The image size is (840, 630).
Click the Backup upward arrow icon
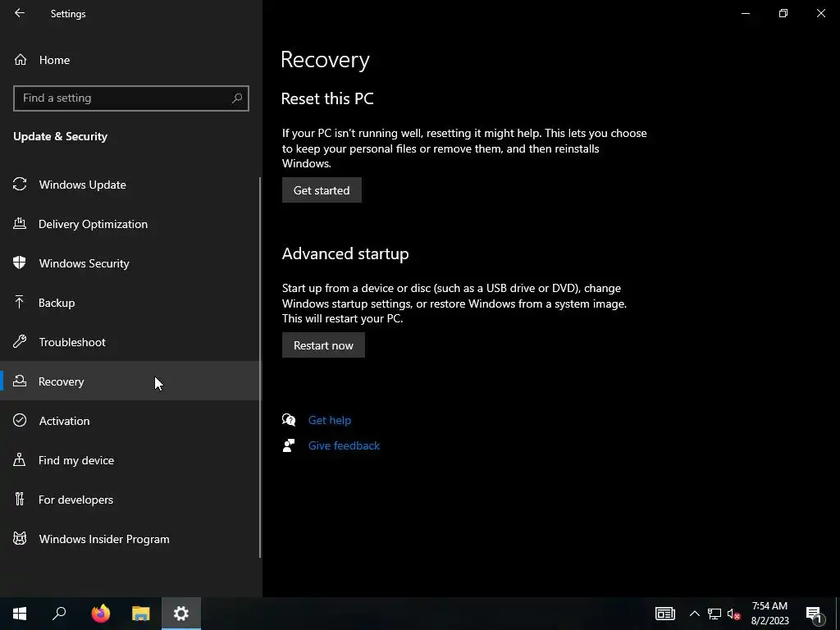pos(20,302)
